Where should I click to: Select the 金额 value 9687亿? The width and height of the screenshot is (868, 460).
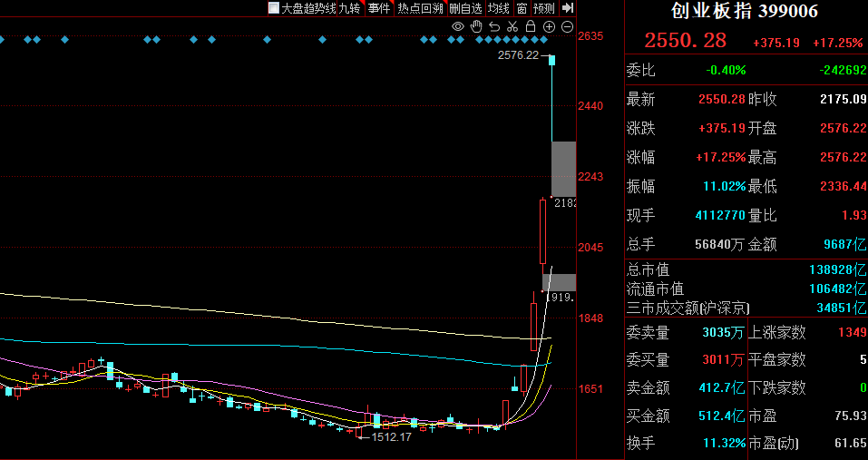pos(845,244)
